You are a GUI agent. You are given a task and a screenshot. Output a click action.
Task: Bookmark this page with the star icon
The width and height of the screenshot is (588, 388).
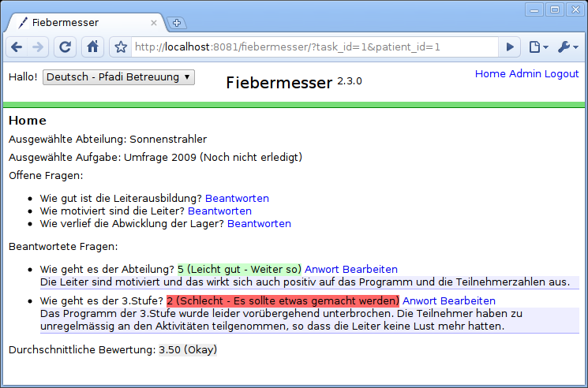point(121,47)
